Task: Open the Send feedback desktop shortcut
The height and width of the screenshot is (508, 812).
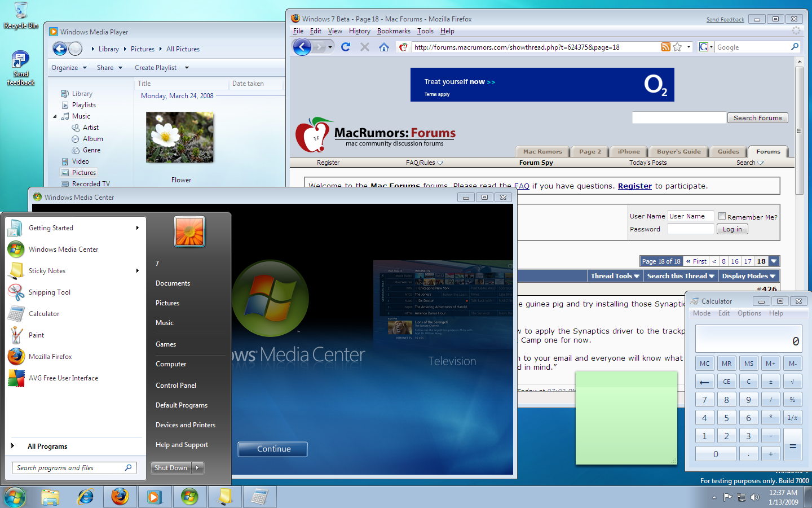Action: pos(21,68)
